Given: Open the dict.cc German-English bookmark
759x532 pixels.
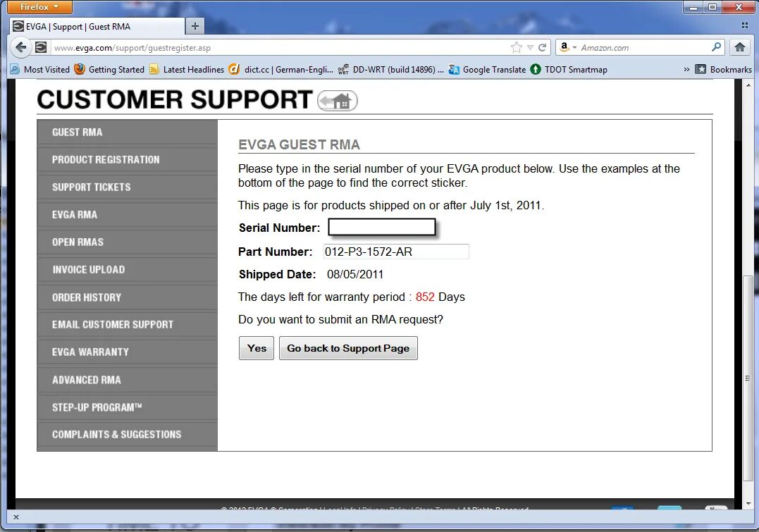Looking at the screenshot, I should [280, 69].
